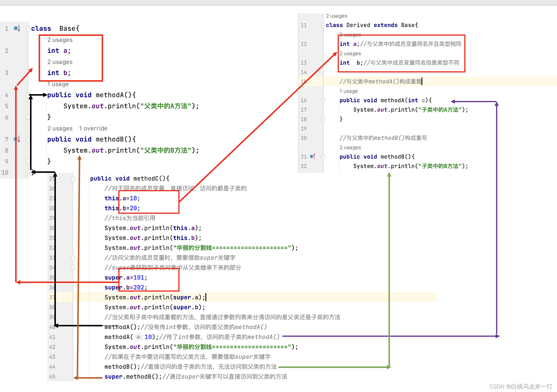Viewport: 557px width, 392px height.
Task: Open '2 usages' hint above Derived methodB()
Action: 350,147
